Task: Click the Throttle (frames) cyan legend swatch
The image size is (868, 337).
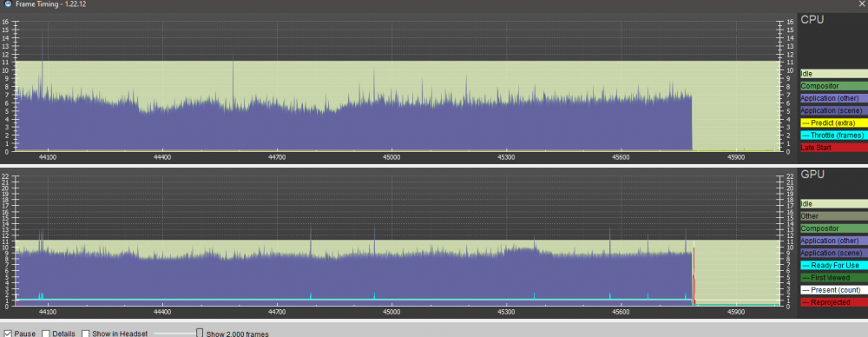Action: [x=833, y=135]
